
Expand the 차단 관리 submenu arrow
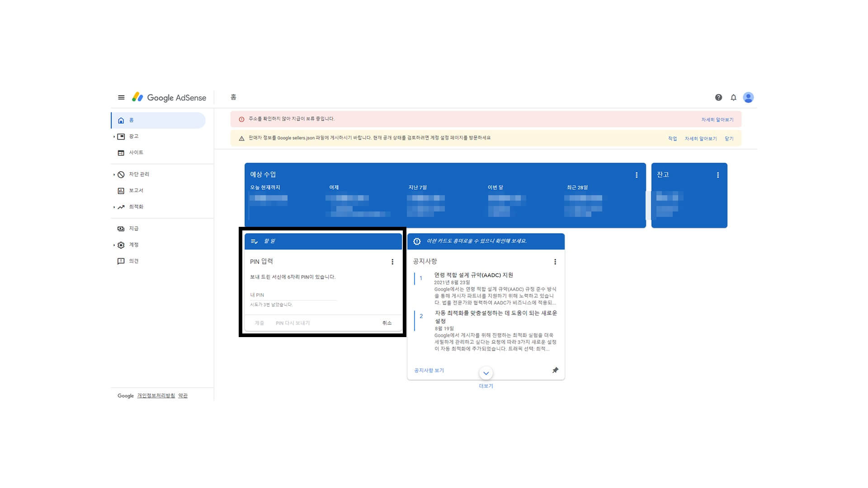pos(114,174)
